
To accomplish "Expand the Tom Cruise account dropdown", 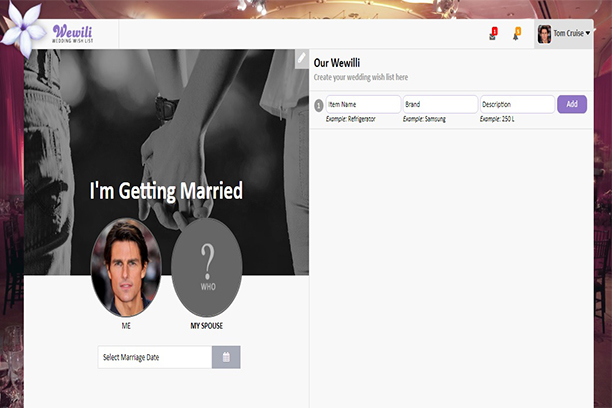I will tap(572, 34).
